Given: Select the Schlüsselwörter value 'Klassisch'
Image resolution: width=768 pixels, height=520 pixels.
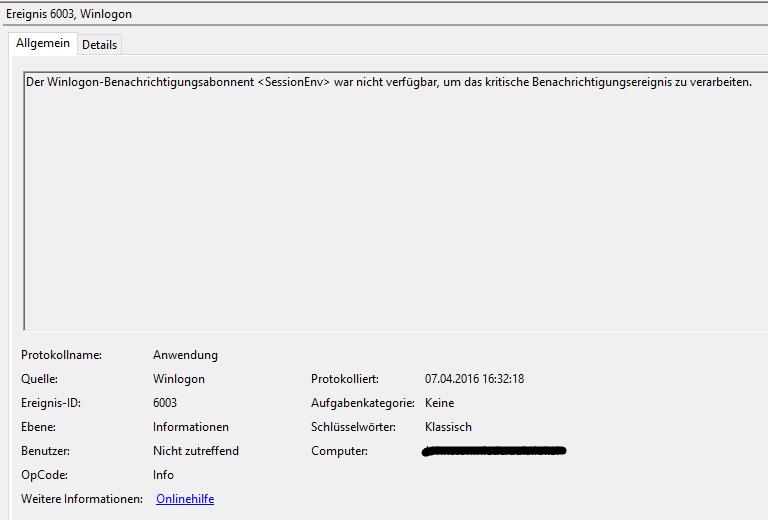Looking at the screenshot, I should point(448,427).
